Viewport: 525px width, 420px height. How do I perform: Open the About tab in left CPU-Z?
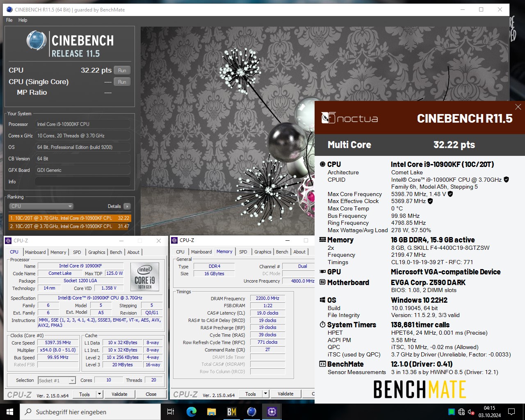(133, 252)
